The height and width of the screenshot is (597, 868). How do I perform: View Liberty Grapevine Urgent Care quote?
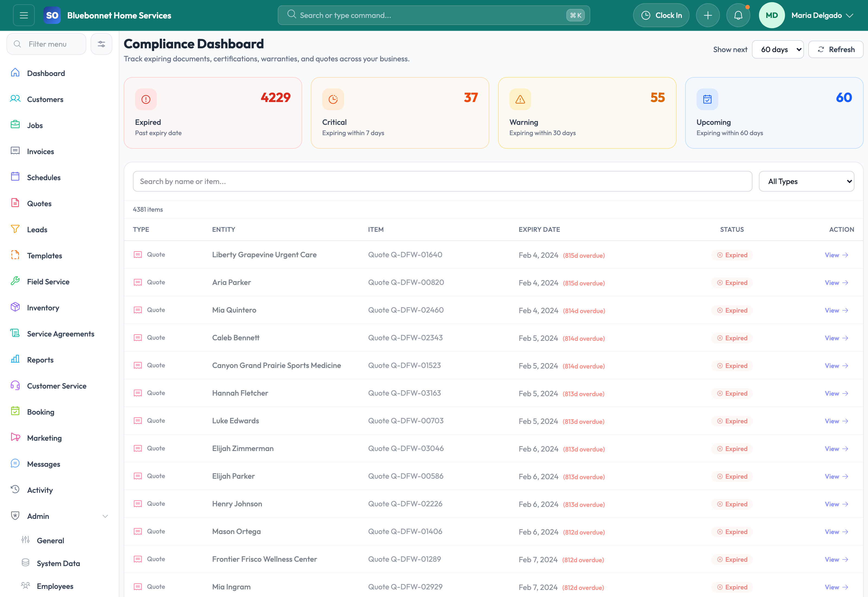[836, 255]
